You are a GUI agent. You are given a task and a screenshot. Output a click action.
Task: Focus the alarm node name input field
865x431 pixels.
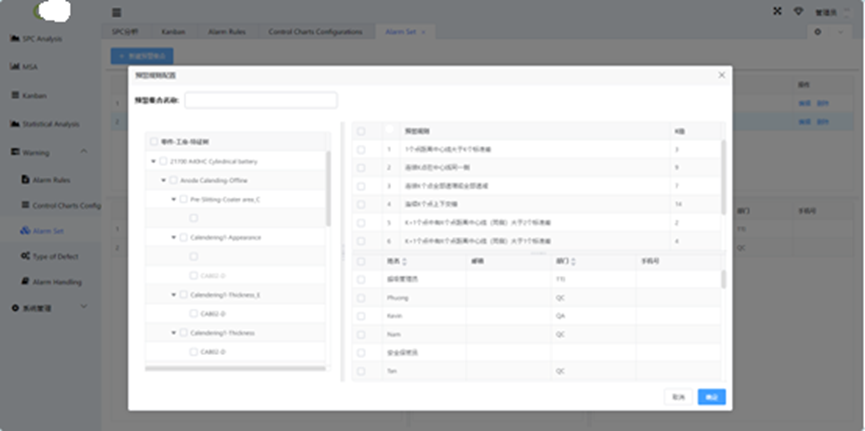point(261,100)
